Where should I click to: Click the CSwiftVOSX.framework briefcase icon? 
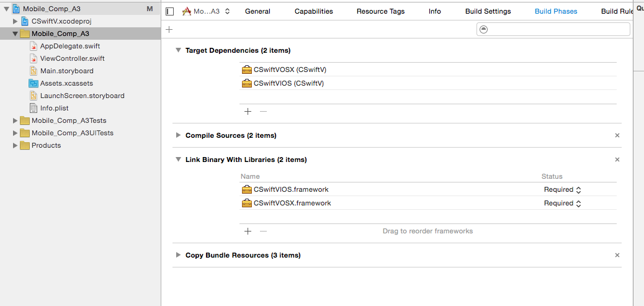pyautogui.click(x=246, y=203)
